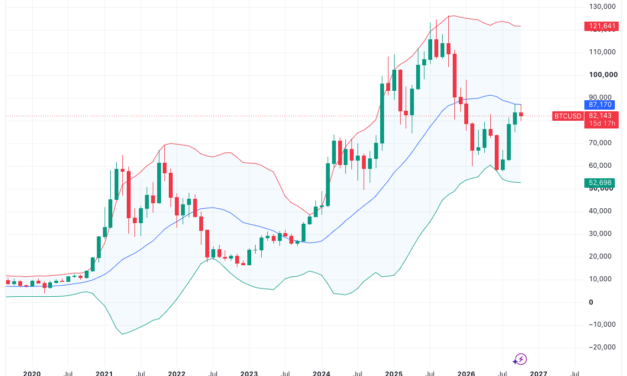Select the red 121,641 upper band label

pos(601,26)
